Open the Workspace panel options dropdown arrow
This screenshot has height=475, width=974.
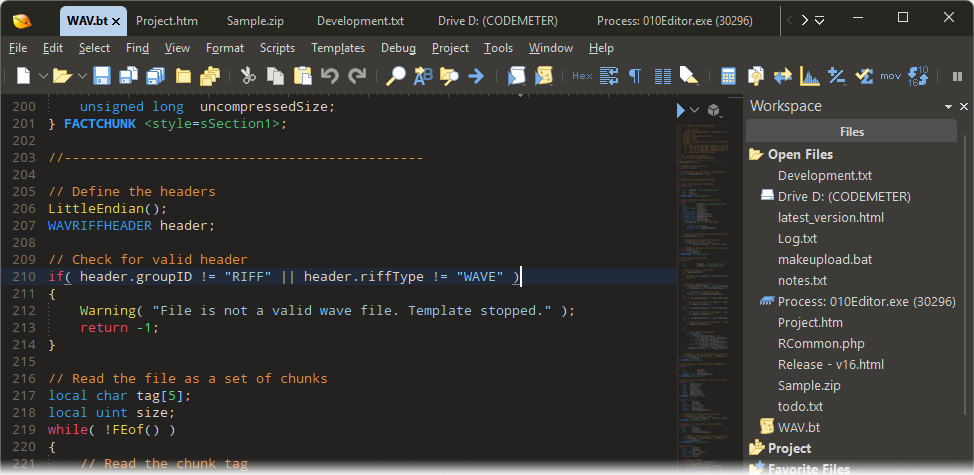(948, 106)
